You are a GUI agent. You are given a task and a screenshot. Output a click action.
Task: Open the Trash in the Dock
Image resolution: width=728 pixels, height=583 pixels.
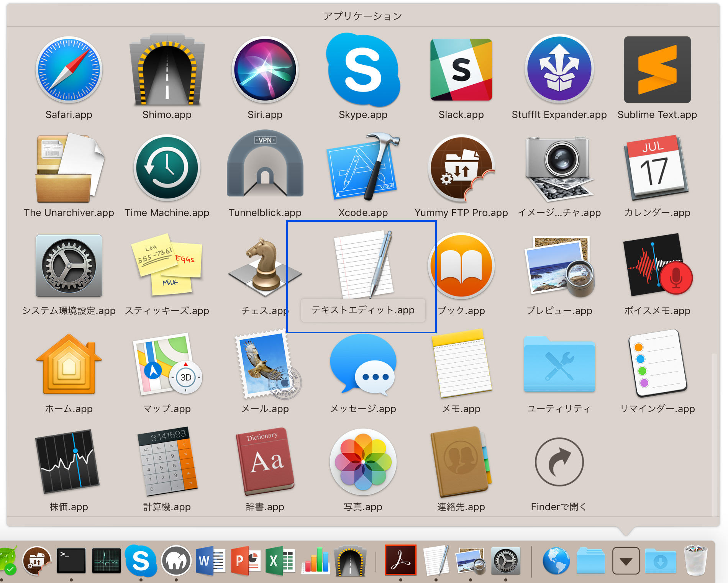pos(696,560)
